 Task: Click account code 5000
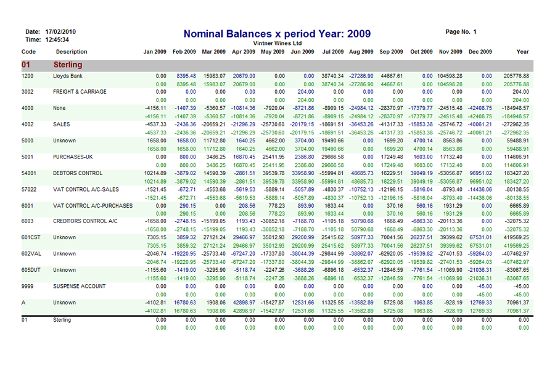point(27,141)
